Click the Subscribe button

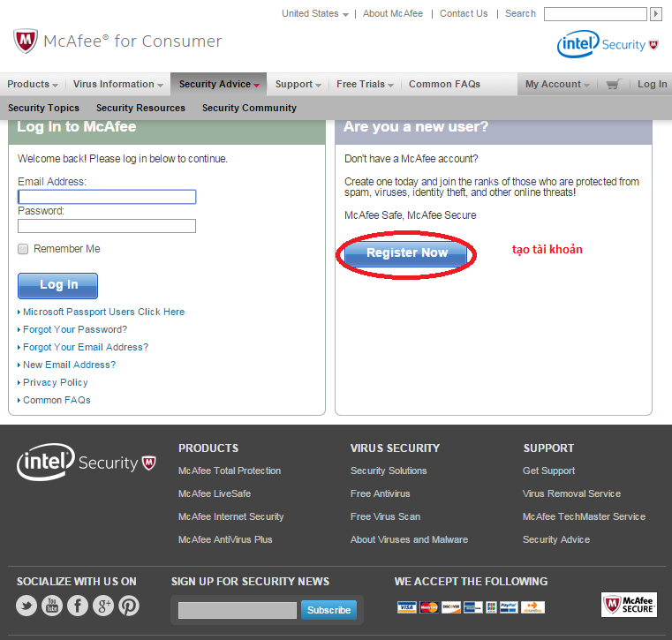tap(328, 610)
